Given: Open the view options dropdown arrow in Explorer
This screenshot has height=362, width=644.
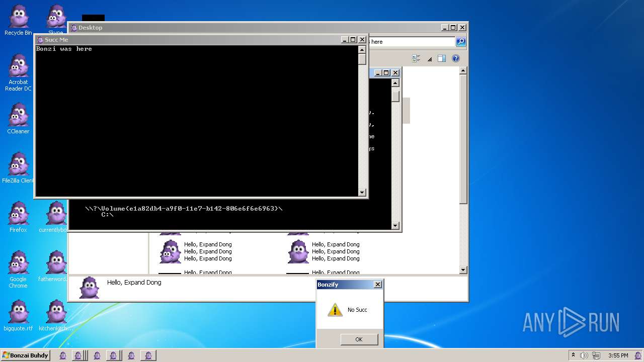Looking at the screenshot, I should coord(430,59).
